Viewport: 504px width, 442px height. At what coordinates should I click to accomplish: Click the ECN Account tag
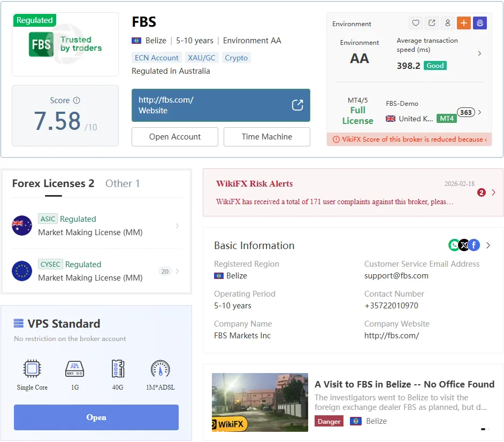point(157,58)
